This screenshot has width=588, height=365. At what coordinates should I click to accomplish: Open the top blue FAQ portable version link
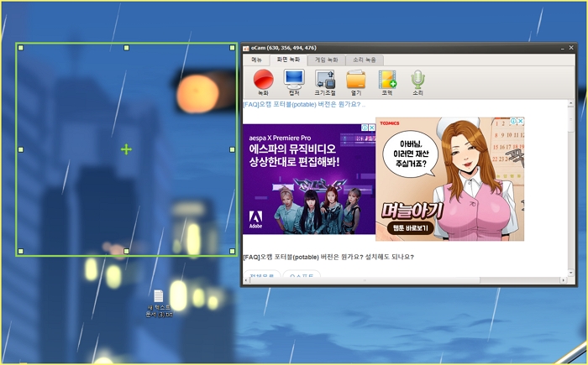tap(304, 105)
